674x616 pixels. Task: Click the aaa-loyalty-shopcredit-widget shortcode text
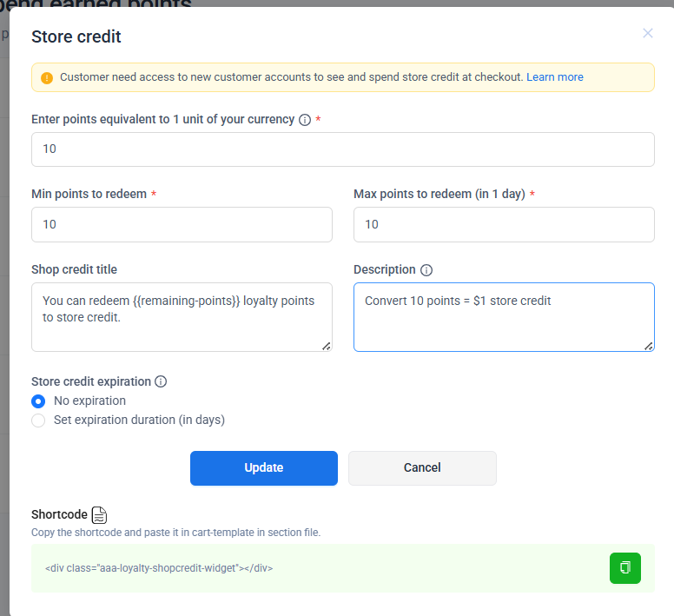159,568
